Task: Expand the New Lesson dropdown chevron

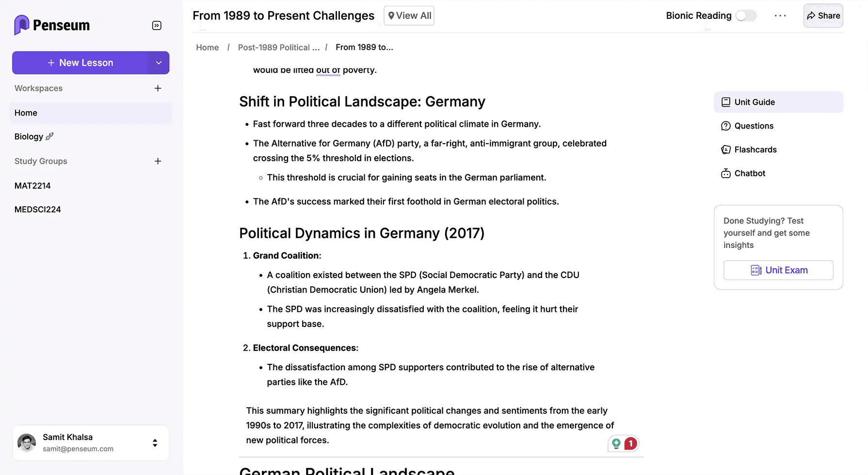Action: pos(159,63)
